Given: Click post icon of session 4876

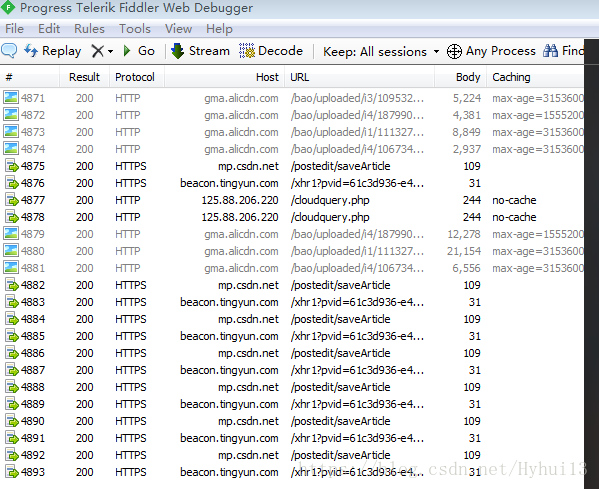Looking at the screenshot, I should [x=12, y=183].
